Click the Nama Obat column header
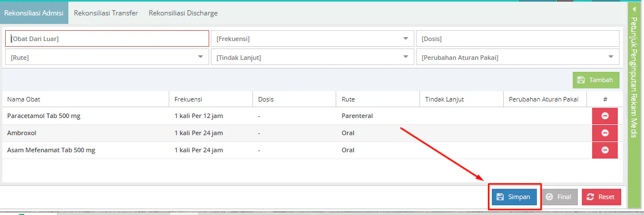The image size is (644, 215). [23, 99]
